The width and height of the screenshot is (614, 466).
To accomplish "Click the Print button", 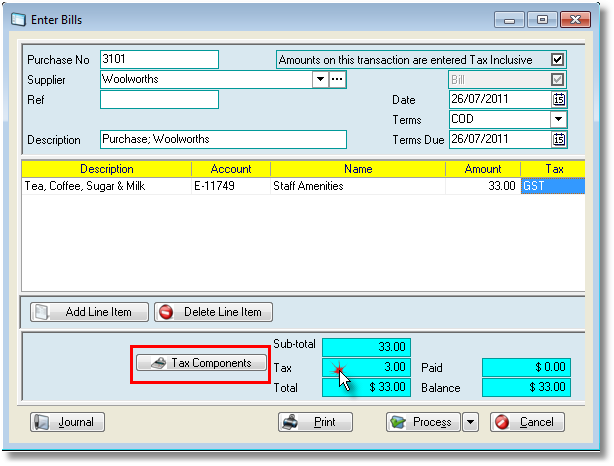I will tap(315, 422).
